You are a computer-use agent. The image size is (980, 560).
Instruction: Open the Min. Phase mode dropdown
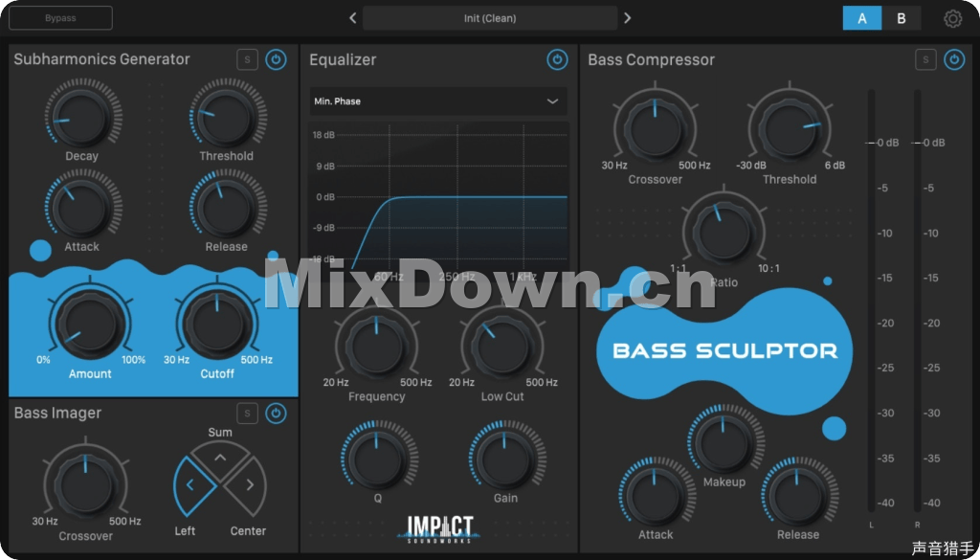[438, 101]
